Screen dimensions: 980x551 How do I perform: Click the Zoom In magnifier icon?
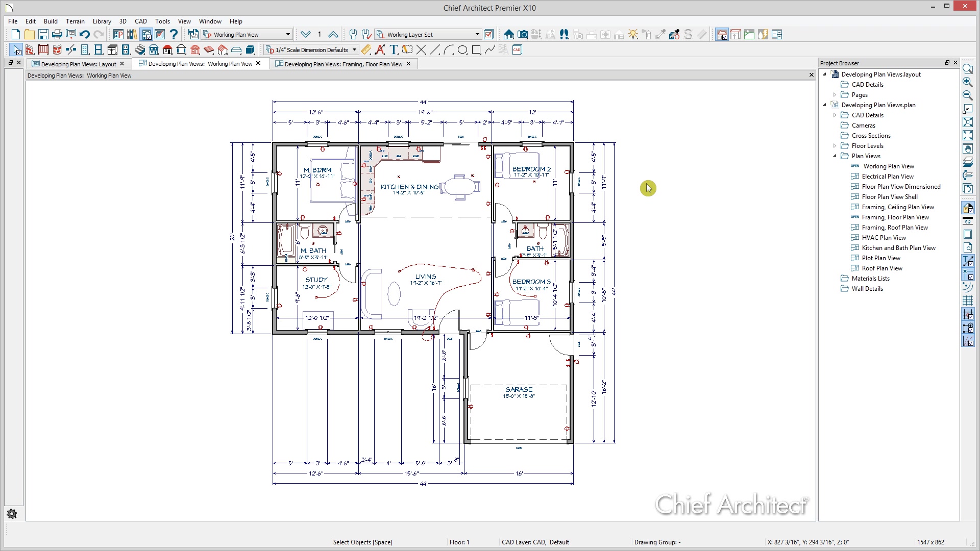(x=967, y=82)
